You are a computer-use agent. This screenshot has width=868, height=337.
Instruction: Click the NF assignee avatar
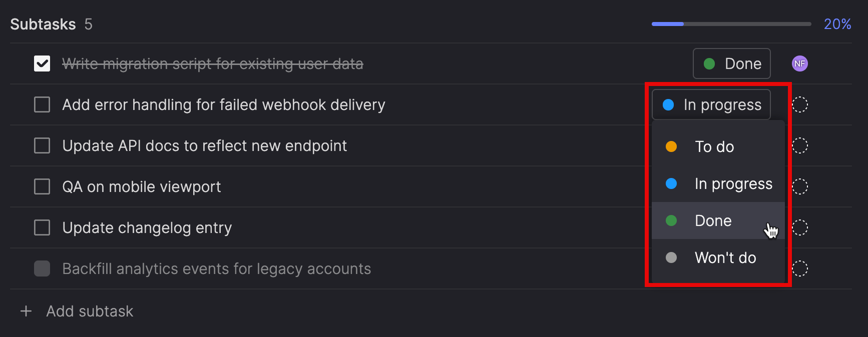coord(799,63)
